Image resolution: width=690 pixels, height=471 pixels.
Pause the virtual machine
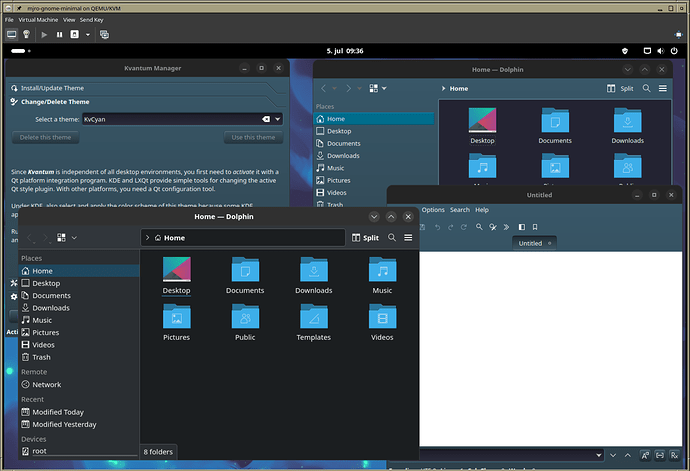[x=59, y=34]
